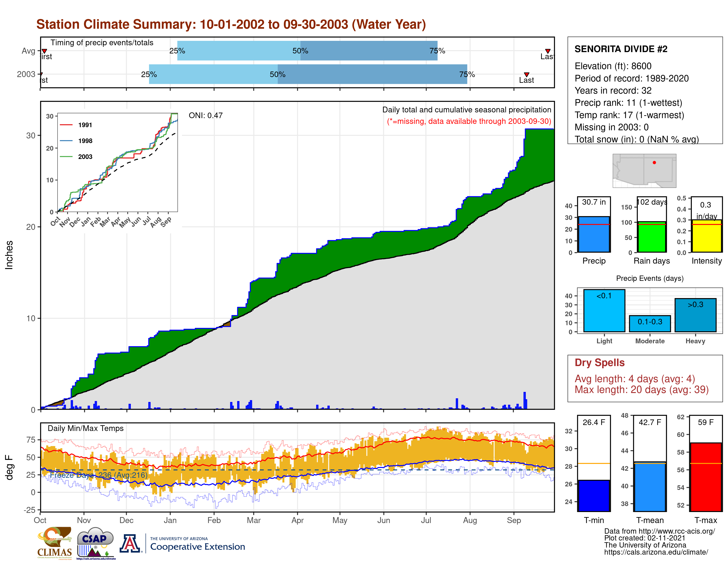The width and height of the screenshot is (728, 563).
Task: Click the blue Precip bar
Action: (x=594, y=234)
